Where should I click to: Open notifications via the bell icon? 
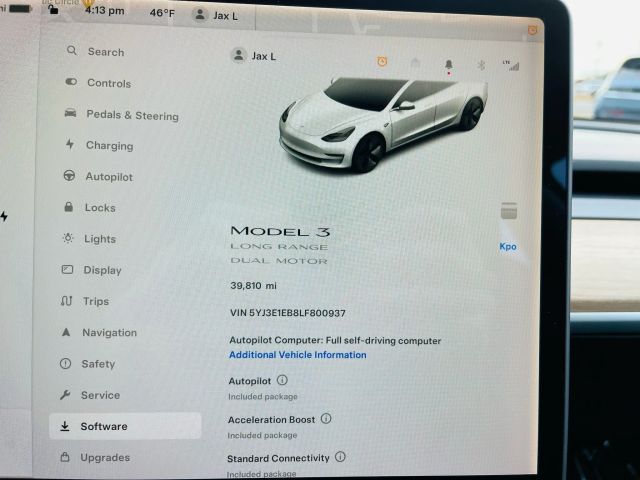point(449,65)
